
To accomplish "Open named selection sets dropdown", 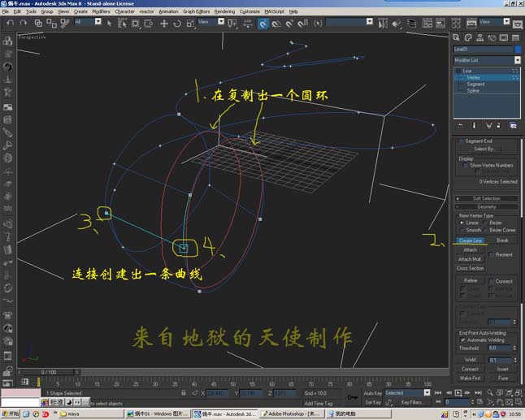I will coord(369,22).
